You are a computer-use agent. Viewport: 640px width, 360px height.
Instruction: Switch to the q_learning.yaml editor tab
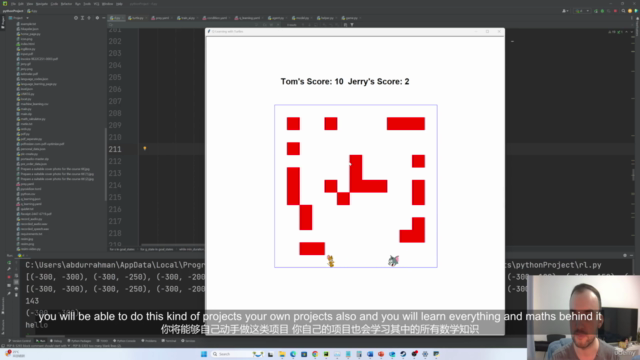pyautogui.click(x=248, y=18)
